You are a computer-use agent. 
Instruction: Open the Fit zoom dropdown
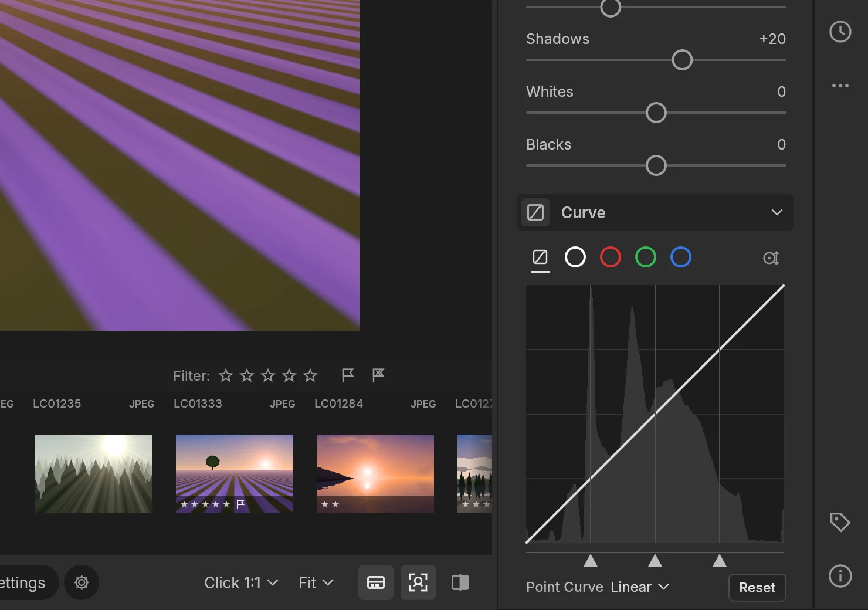(x=316, y=582)
